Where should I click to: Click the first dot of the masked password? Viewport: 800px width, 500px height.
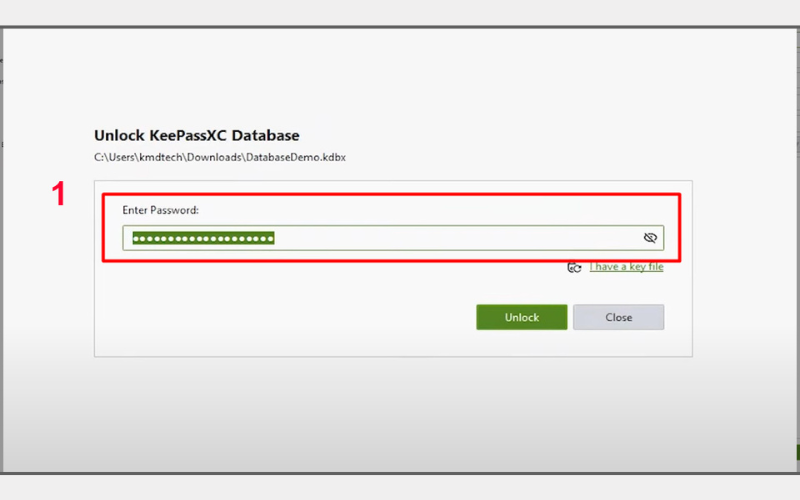pos(137,238)
